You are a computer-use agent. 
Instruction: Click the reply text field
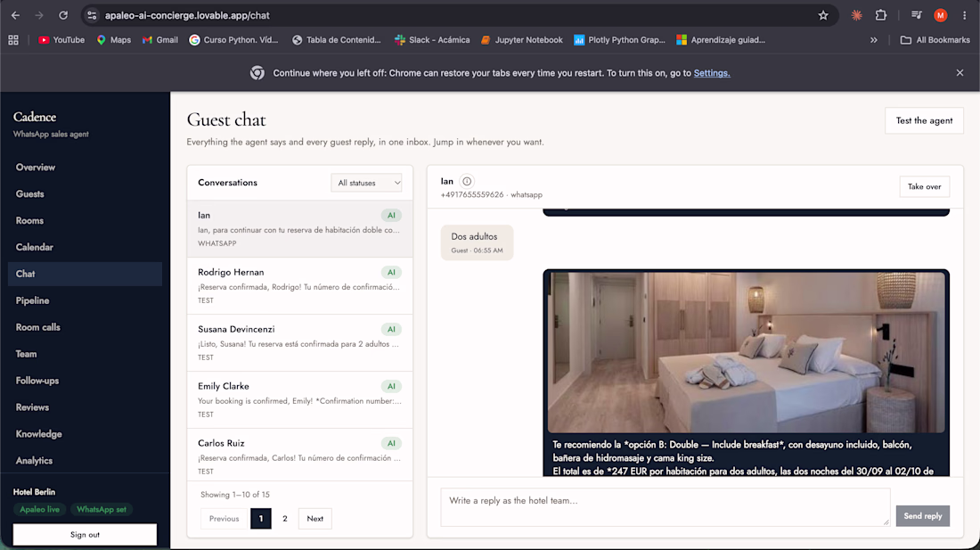665,507
